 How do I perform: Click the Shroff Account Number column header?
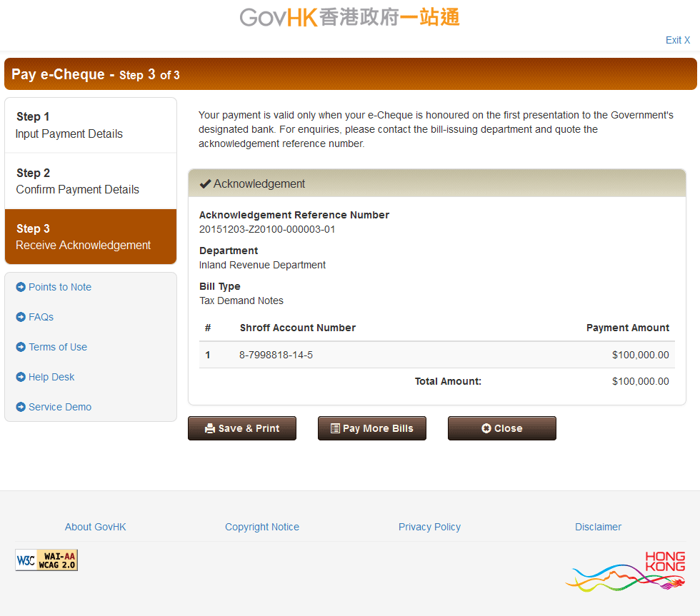298,328
